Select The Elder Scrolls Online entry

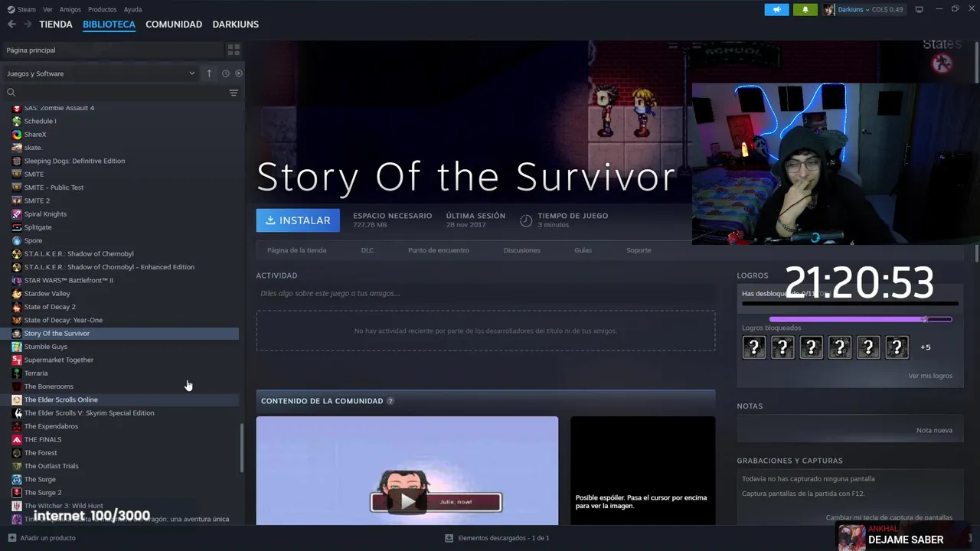pos(120,399)
